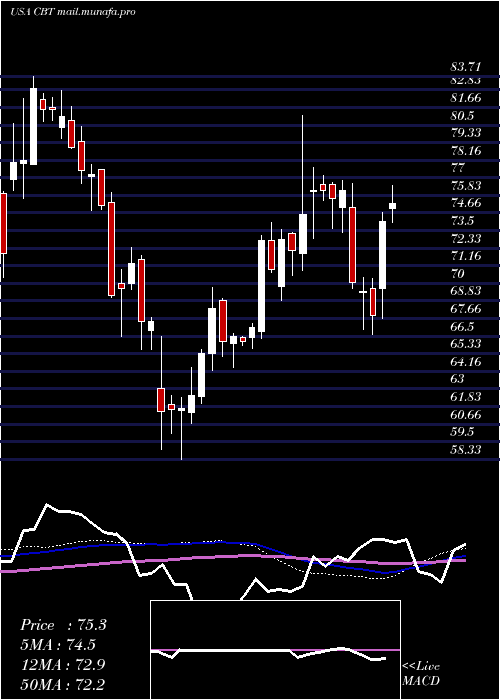The width and height of the screenshot is (500, 700).
Task: Click the 'USA CBT mail.munafa.pro' chart title
Action: pos(72,12)
